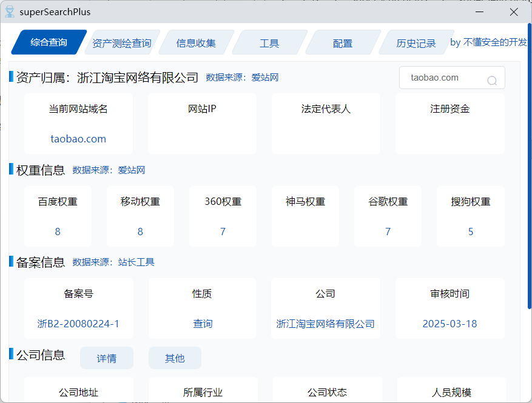The image size is (532, 403).
Task: Click the 2025-03-18 审核时间 value
Action: (450, 324)
